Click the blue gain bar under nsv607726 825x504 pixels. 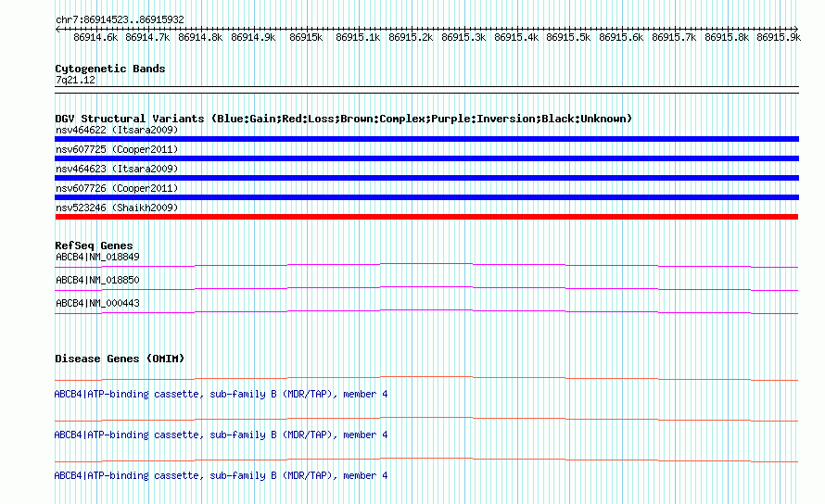point(426,197)
